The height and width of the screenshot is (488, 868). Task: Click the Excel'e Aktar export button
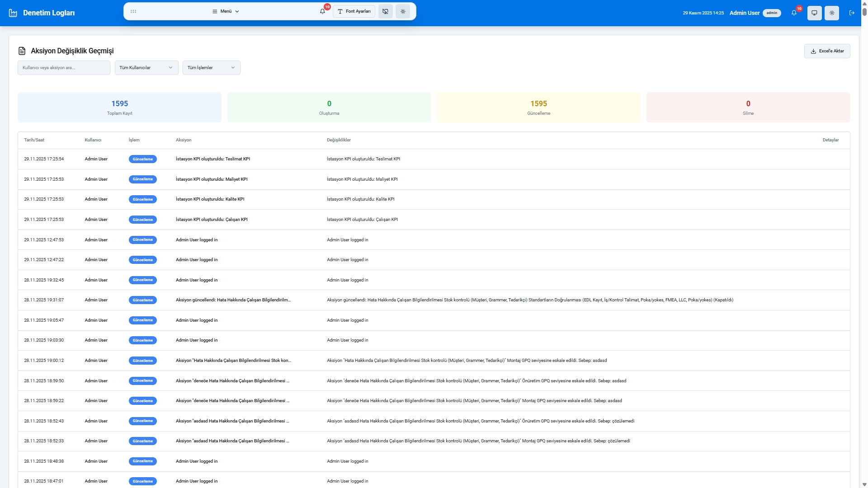point(827,51)
